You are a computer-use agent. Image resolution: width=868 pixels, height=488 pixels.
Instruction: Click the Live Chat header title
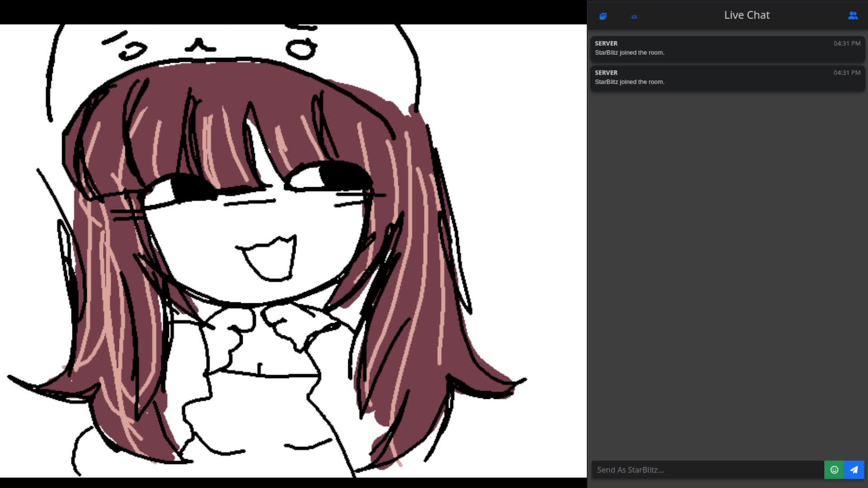(x=746, y=15)
